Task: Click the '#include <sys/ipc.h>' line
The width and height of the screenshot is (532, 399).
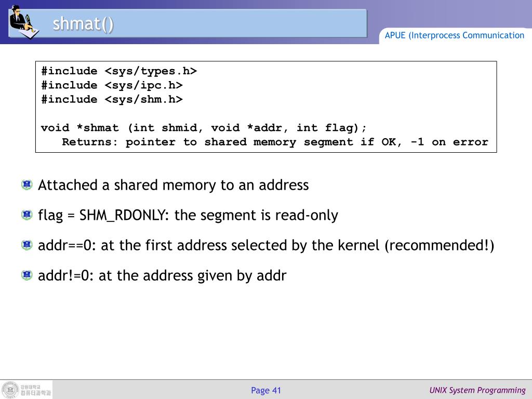Action: tap(112, 85)
